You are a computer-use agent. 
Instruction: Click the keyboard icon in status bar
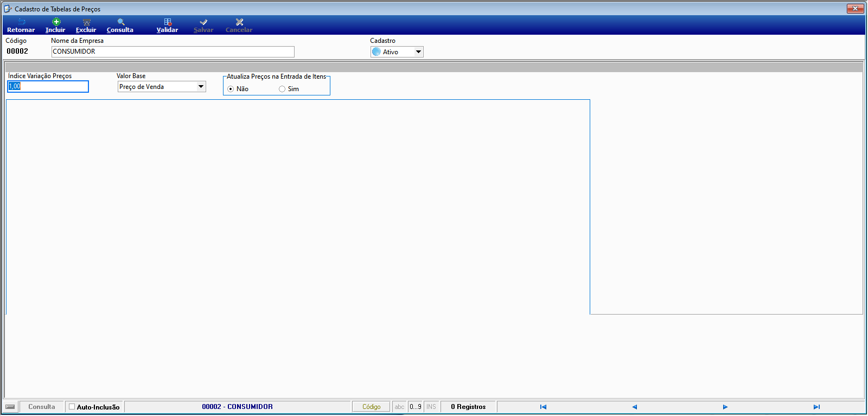(x=10, y=407)
